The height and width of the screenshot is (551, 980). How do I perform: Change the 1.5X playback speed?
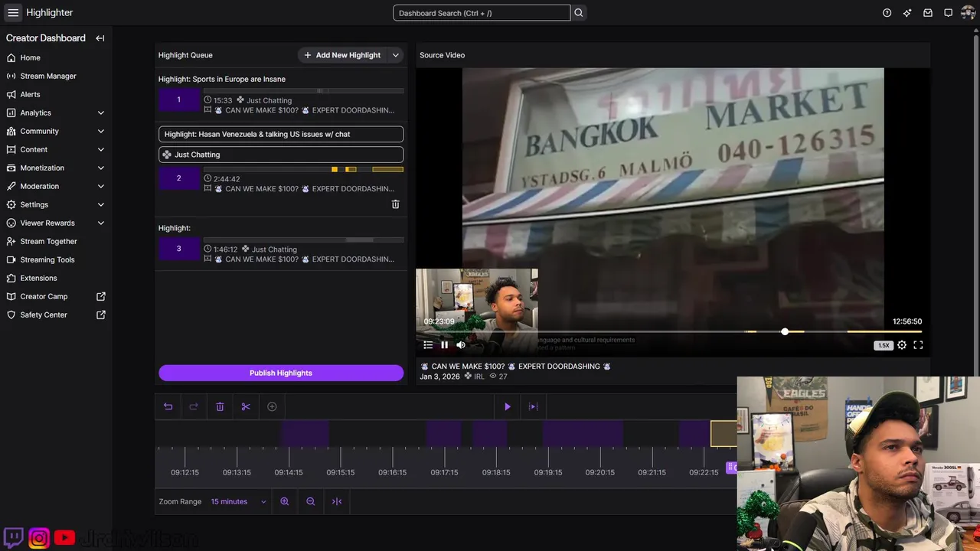point(884,345)
